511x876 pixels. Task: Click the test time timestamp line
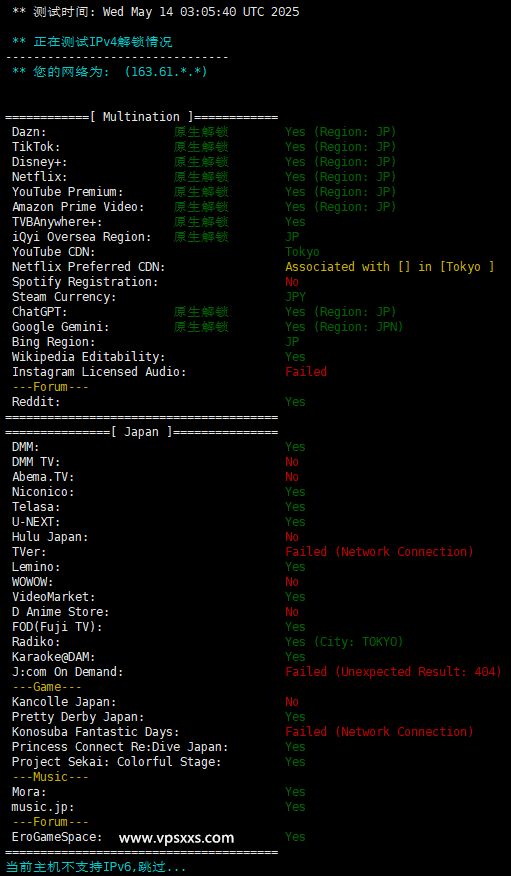tap(156, 12)
